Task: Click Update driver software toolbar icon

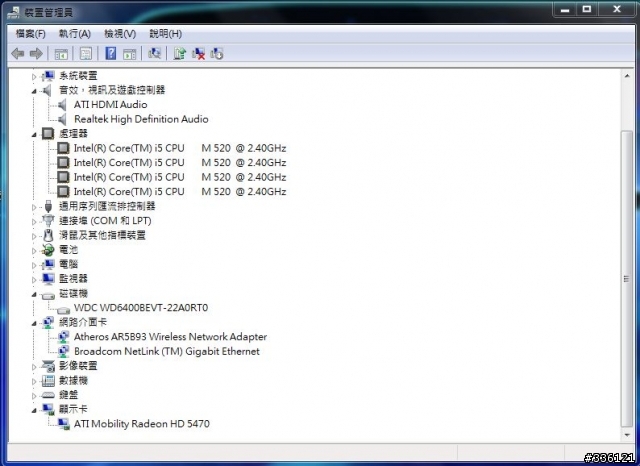Action: [179, 53]
